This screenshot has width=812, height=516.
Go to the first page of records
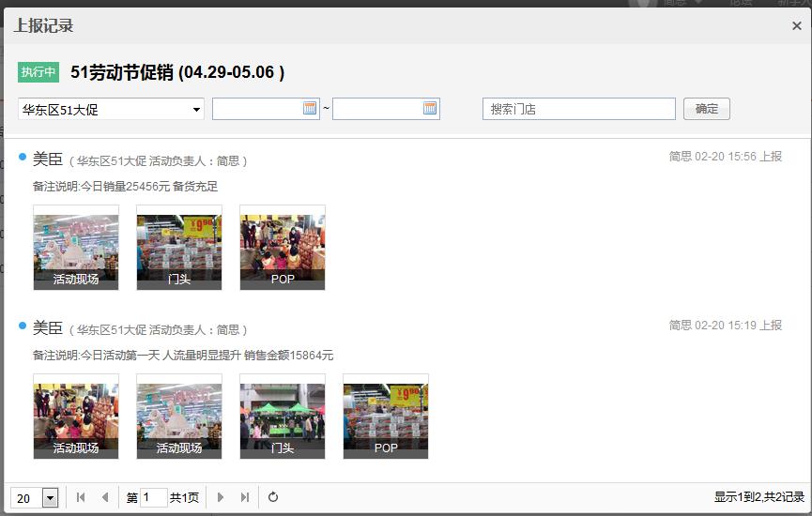81,497
